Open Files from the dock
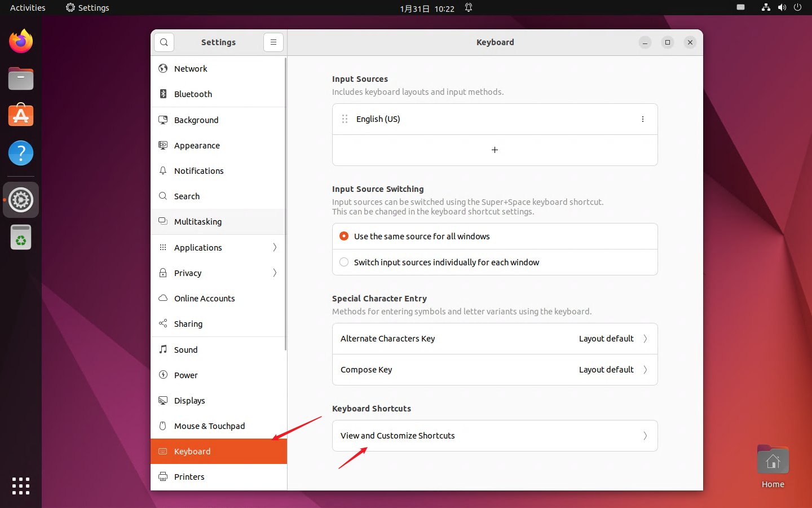The width and height of the screenshot is (812, 508). pos(21,78)
